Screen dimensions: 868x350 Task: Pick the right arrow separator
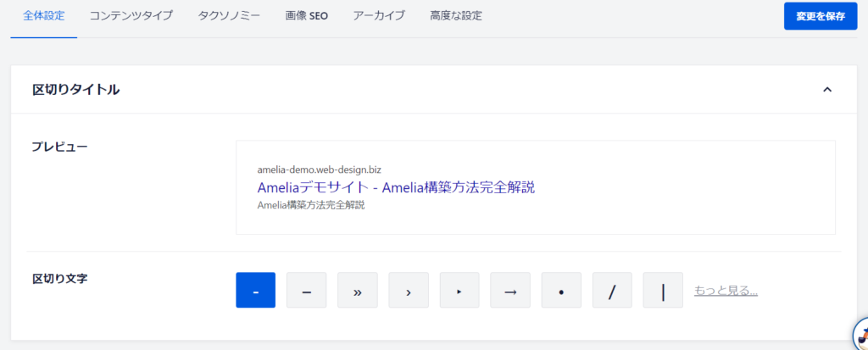coord(510,290)
